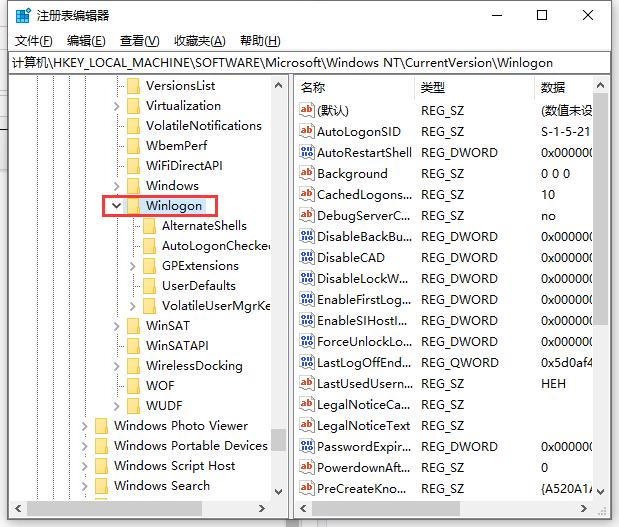This screenshot has height=527, width=619.
Task: Select the AutoRestartShell DWORD value icon
Action: tap(307, 152)
